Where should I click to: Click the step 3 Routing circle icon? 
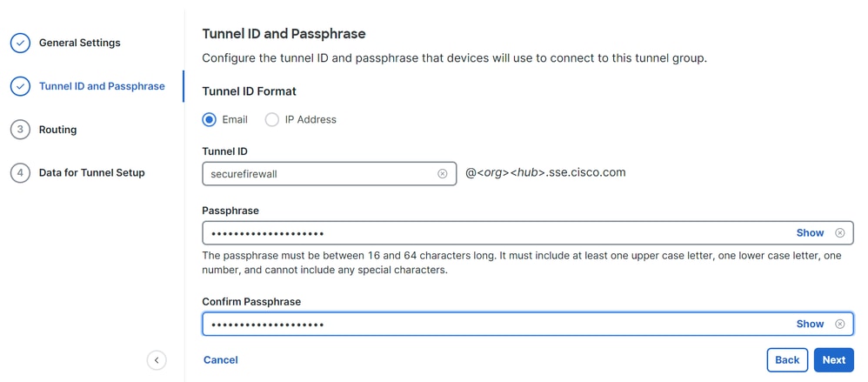[21, 130]
